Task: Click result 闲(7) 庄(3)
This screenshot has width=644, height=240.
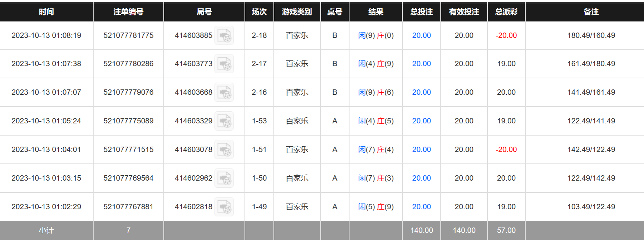Action: pyautogui.click(x=376, y=178)
